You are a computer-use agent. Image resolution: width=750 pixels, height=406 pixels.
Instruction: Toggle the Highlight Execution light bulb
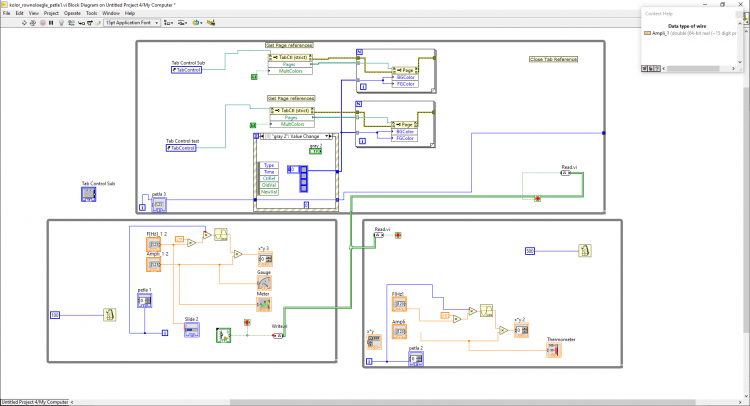pyautogui.click(x=61, y=22)
